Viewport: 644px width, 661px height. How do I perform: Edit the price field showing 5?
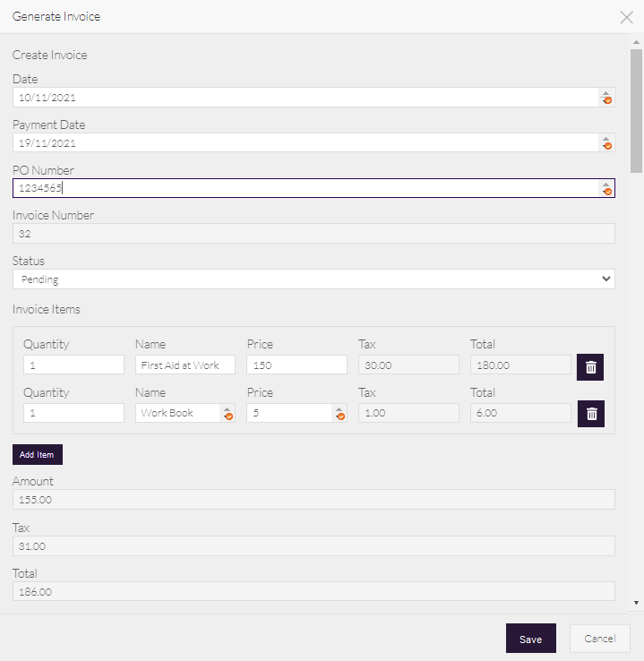click(x=296, y=413)
